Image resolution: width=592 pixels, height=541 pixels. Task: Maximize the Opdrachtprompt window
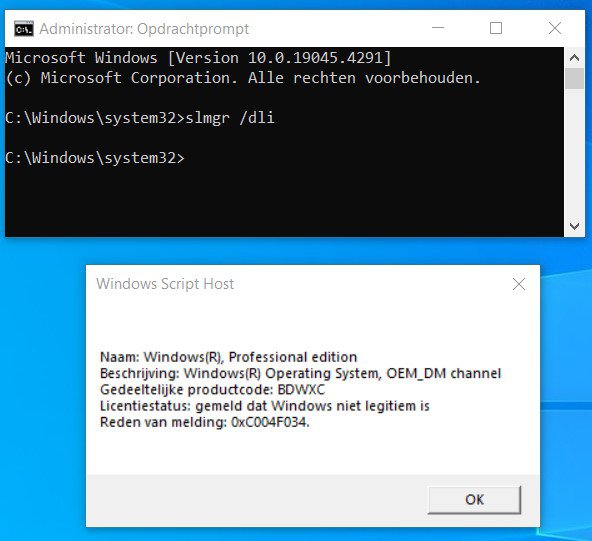[496, 28]
